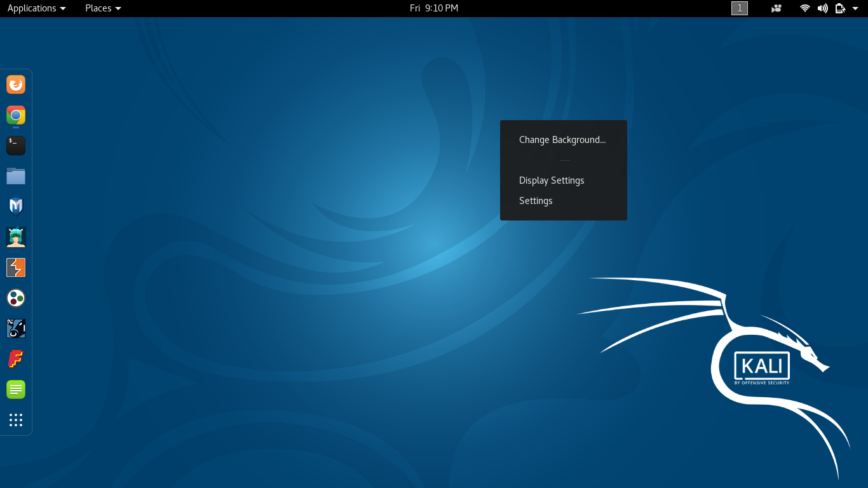Click the Fri 9:10 PM clock
Viewport: 868px width, 488px height.
click(434, 8)
